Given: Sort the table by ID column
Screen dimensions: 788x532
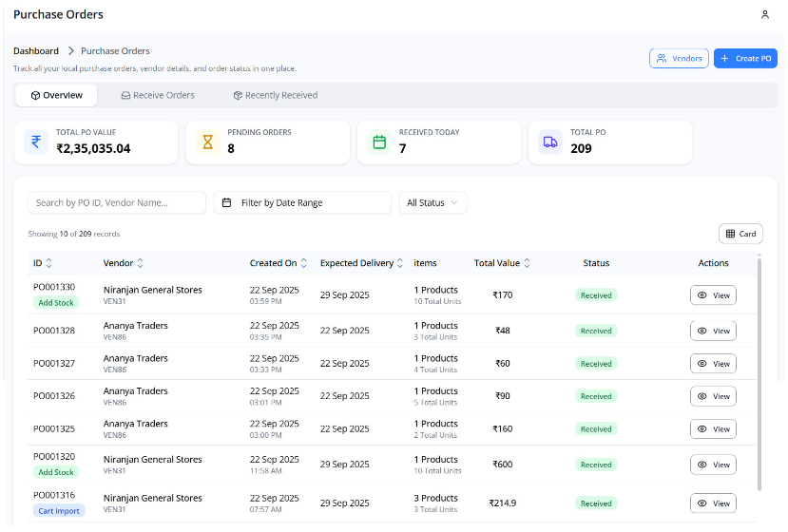Looking at the screenshot, I should pos(48,263).
